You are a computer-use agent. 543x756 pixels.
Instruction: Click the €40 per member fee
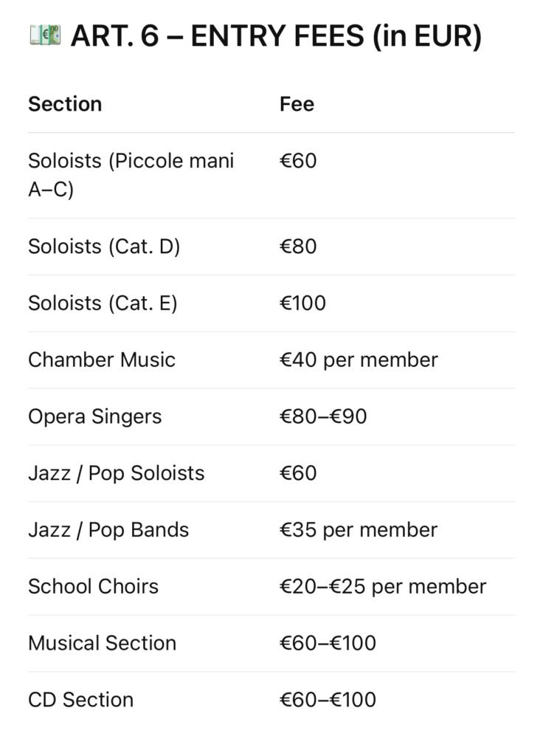click(359, 360)
